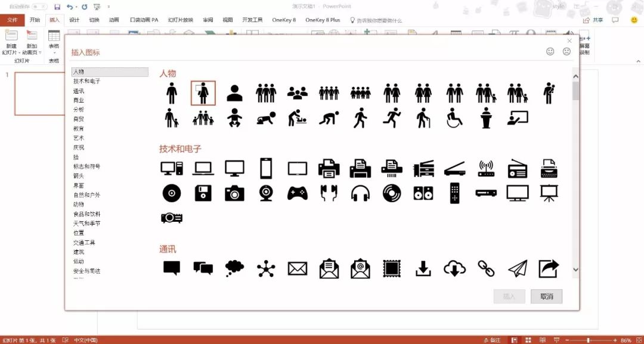The image size is (644, 344).
Task: Select the paper plane icon
Action: point(518,269)
